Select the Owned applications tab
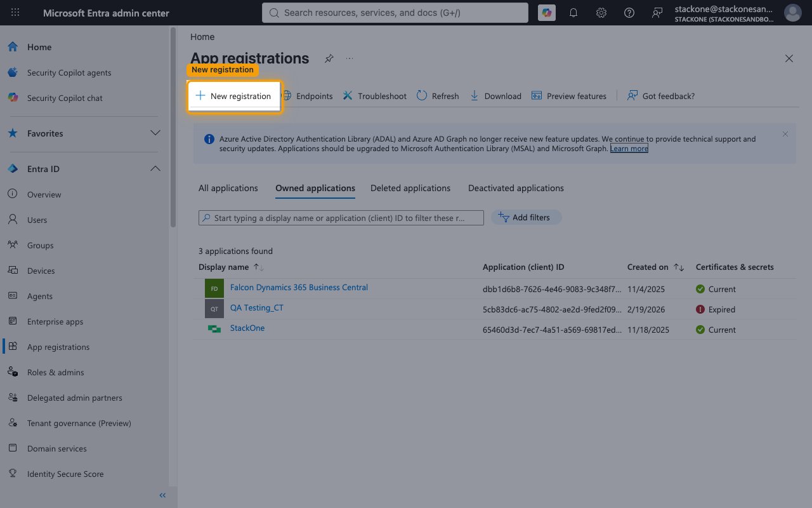 pyautogui.click(x=315, y=188)
